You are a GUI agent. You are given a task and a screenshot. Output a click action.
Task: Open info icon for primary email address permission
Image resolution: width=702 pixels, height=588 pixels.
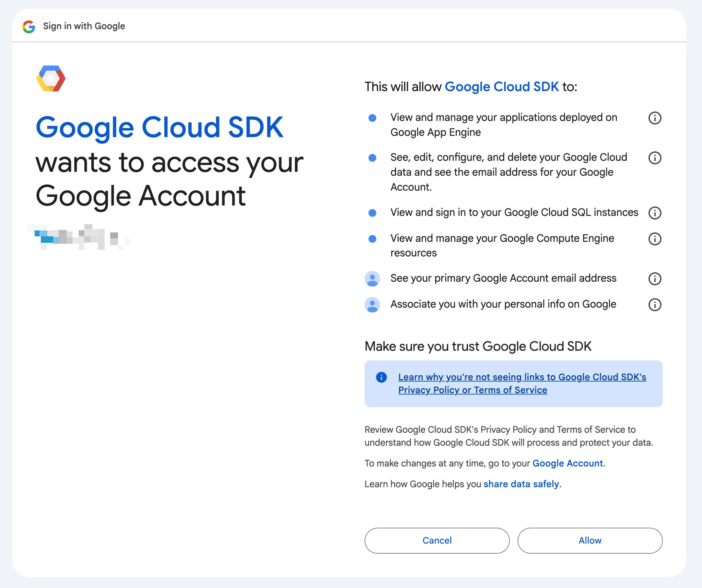655,278
